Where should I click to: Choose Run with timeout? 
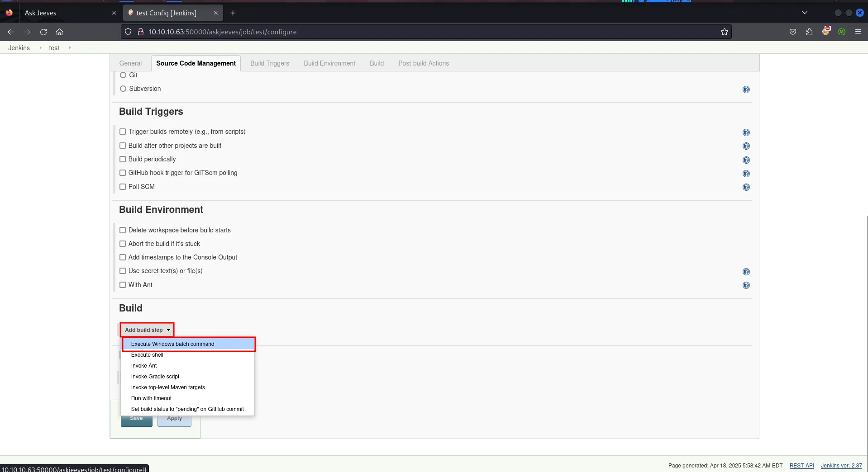(188, 398)
